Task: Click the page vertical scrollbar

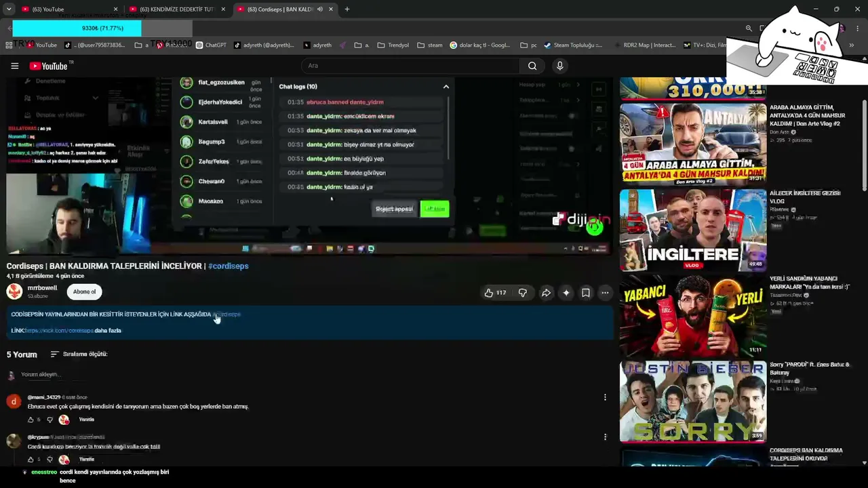Action: tap(865, 146)
